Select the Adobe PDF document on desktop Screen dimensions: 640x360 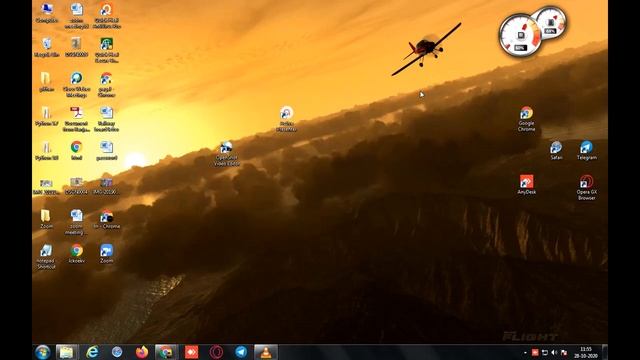(76, 119)
